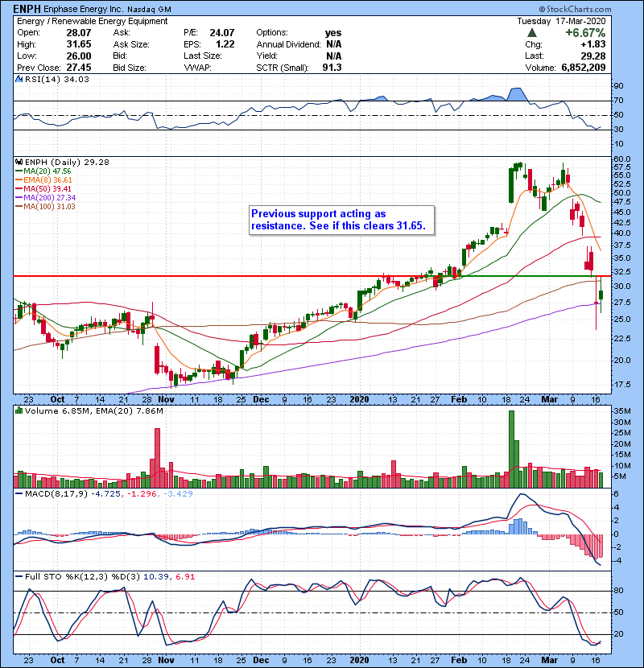Viewport: 644px width, 668px height.
Task: Click the Nov label on the bottom date axis
Action: 166,660
